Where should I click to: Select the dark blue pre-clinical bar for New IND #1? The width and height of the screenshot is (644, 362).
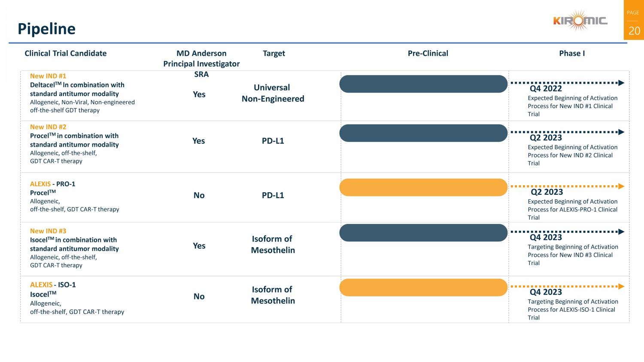423,84
